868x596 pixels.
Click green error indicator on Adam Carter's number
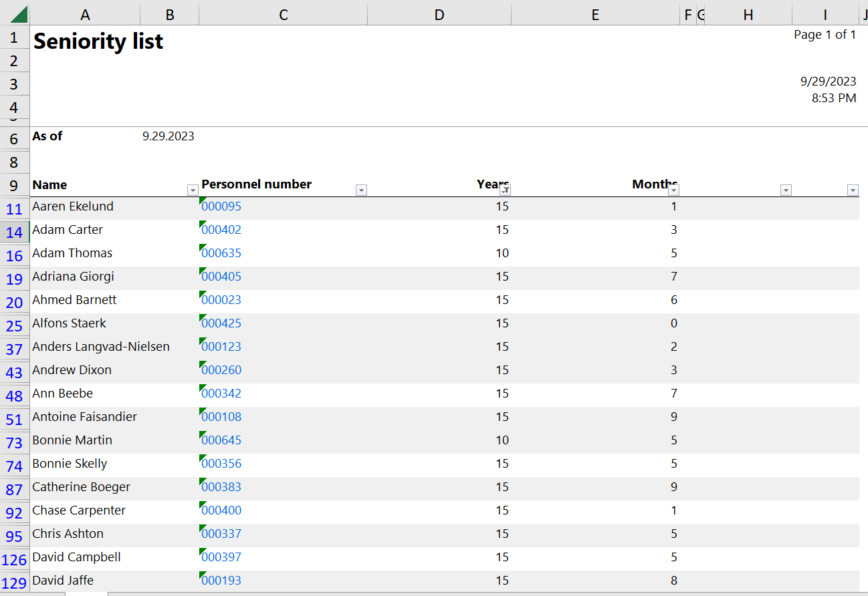[201, 224]
